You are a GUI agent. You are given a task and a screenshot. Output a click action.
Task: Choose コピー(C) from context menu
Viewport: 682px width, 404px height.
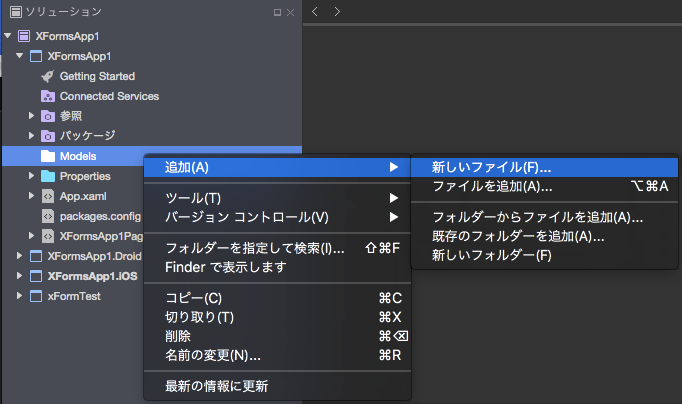(x=277, y=298)
